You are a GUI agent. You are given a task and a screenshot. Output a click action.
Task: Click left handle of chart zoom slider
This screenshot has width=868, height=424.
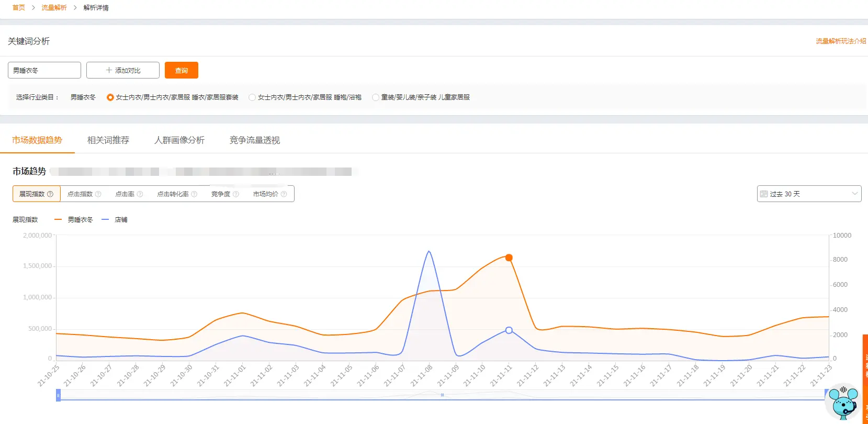(58, 395)
